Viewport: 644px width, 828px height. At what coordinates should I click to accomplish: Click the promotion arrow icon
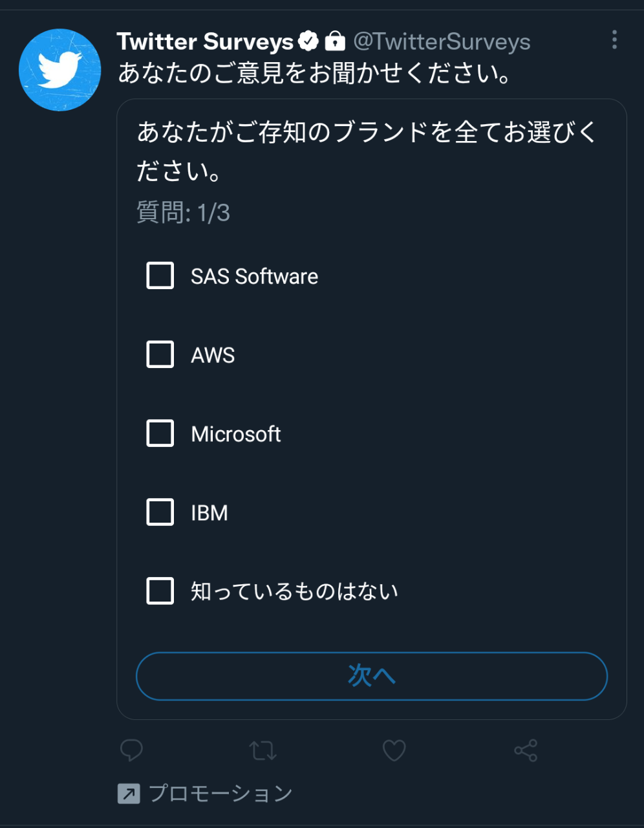tap(129, 793)
